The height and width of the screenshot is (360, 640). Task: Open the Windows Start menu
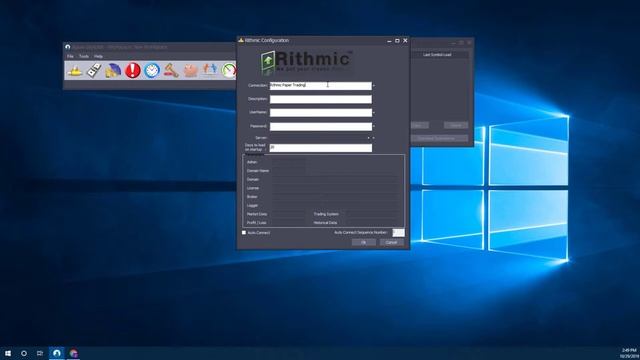(8, 353)
